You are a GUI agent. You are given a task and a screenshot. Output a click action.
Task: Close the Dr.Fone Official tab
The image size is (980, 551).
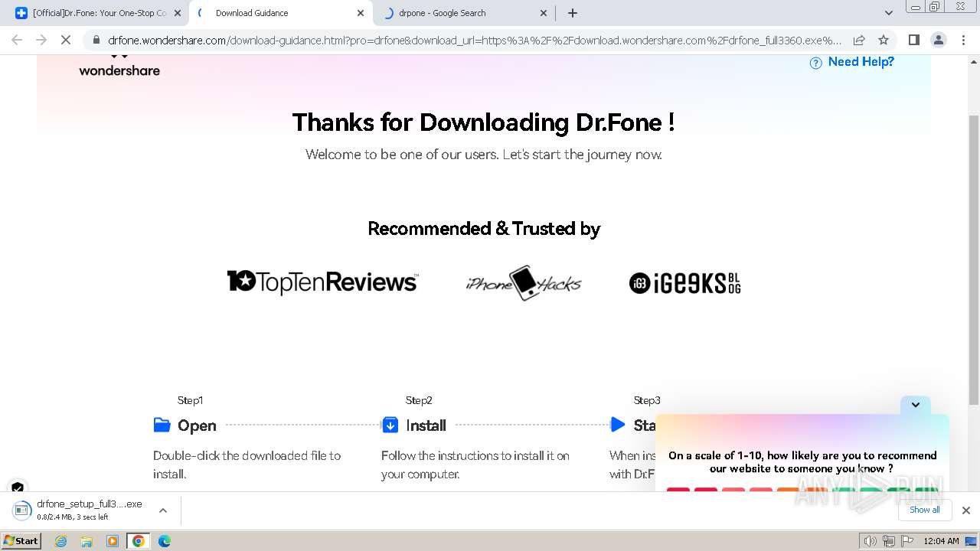[177, 13]
